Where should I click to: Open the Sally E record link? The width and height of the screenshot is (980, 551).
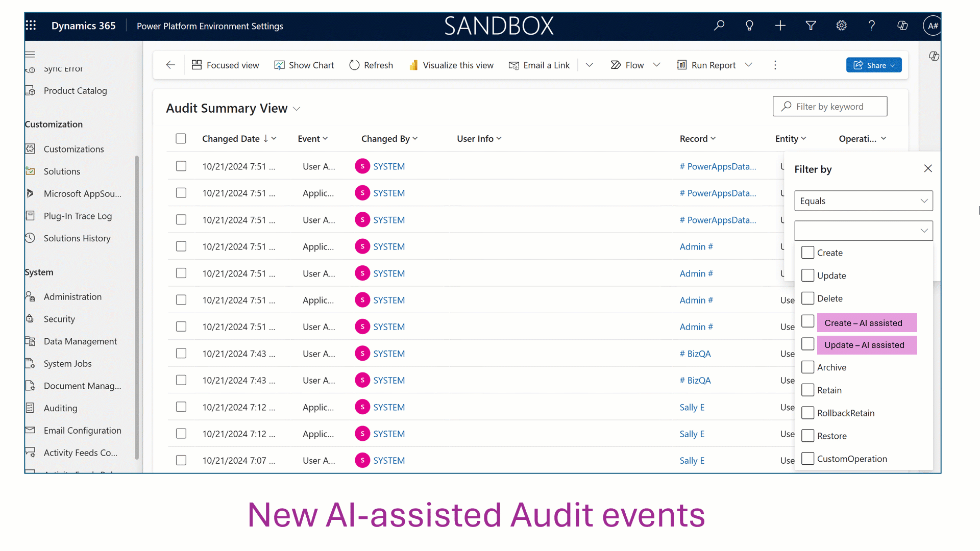[692, 407]
